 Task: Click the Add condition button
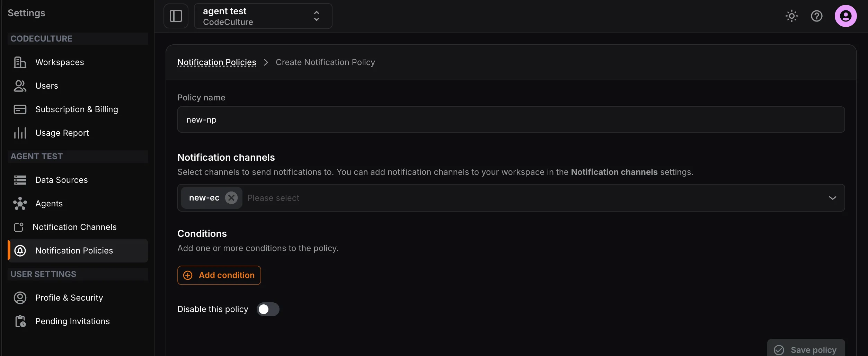tap(219, 275)
